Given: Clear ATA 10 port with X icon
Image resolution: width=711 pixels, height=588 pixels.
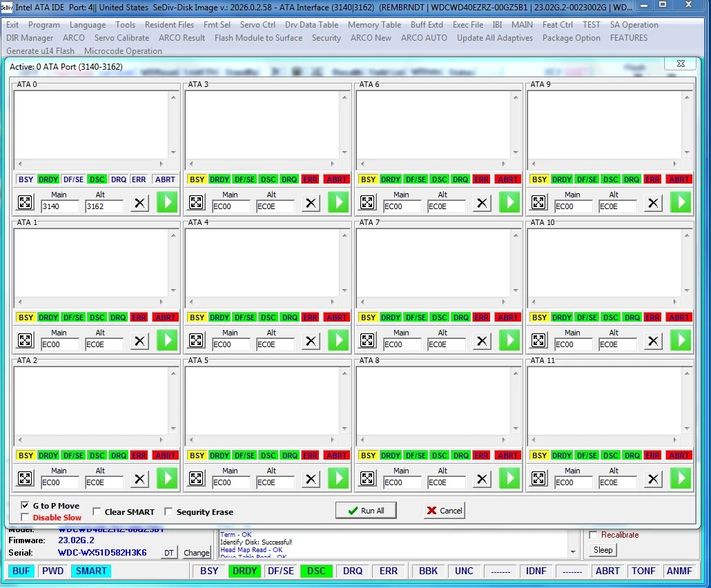Looking at the screenshot, I should pyautogui.click(x=653, y=341).
